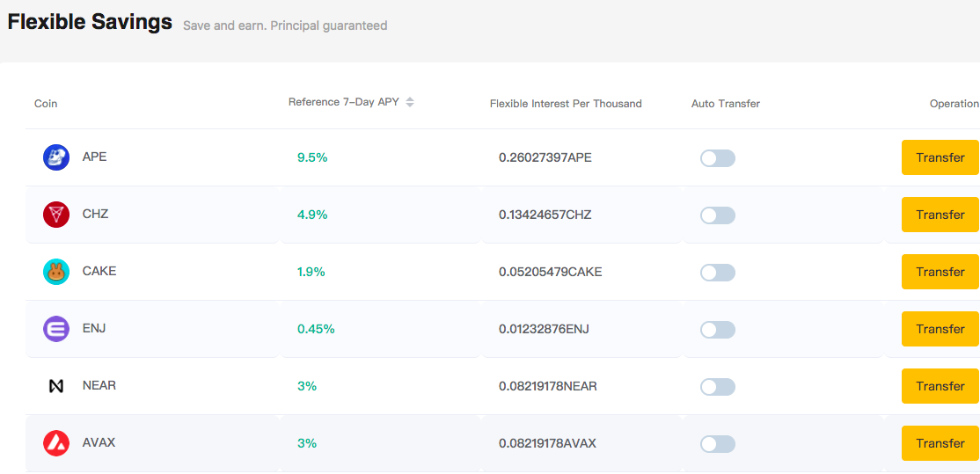Switch on AVAX Auto Transfer
Image resolution: width=980 pixels, height=474 pixels.
(718, 444)
